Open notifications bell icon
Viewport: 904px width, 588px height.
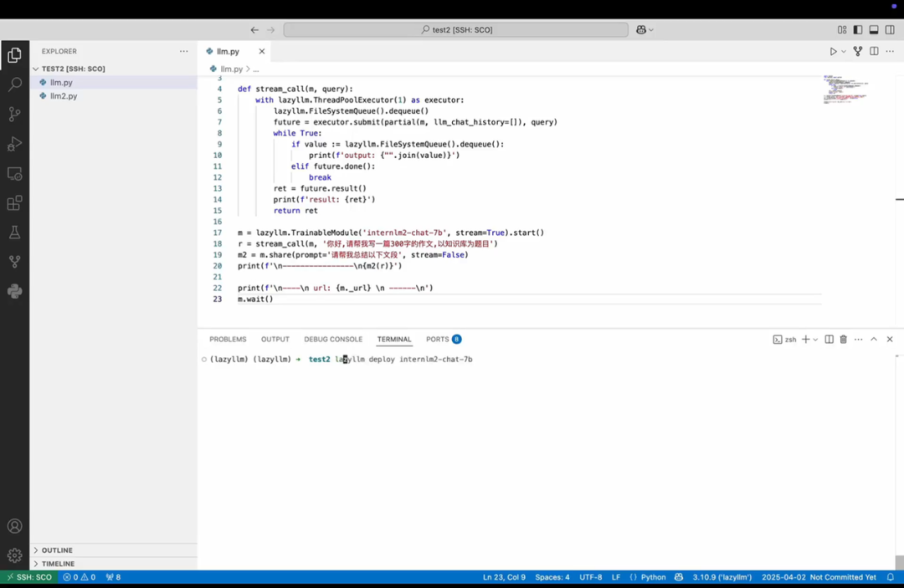[890, 577]
